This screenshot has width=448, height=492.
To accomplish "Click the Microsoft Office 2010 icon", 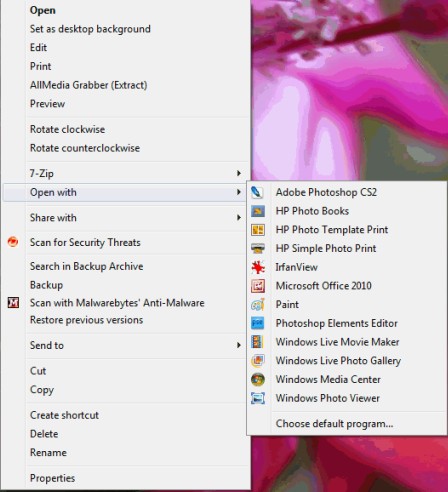I will pos(258,286).
